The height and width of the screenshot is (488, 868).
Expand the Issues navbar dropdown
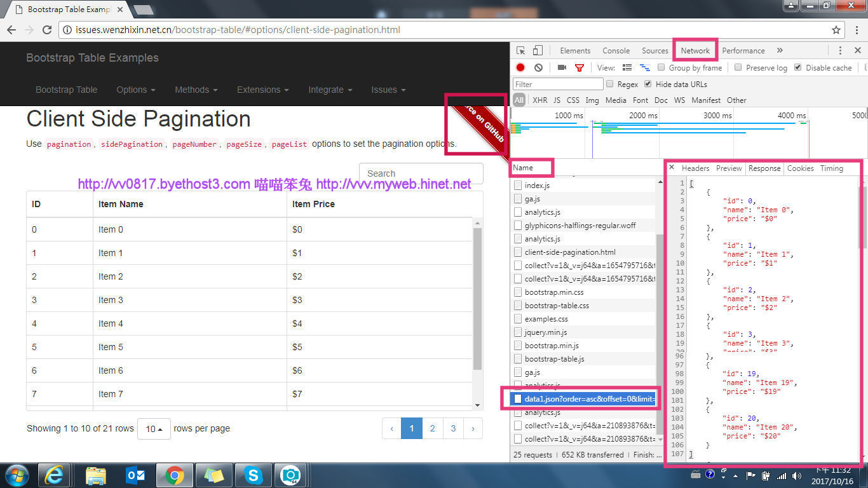click(388, 90)
